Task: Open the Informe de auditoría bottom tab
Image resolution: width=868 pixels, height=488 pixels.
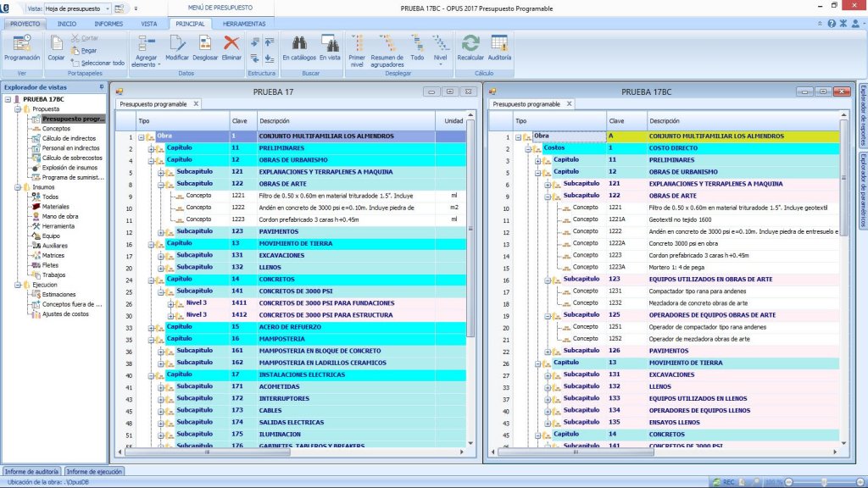Action: [x=31, y=471]
